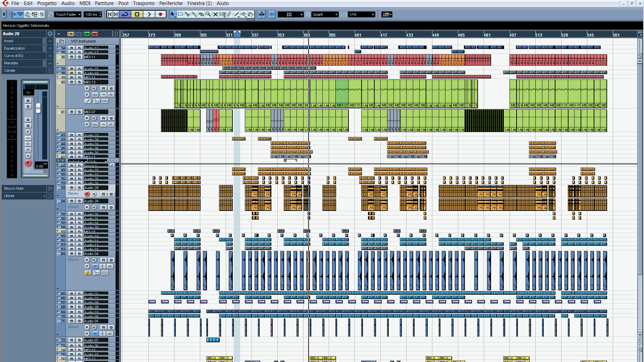Select the Object Selection arrow tool
644x362 pixels.
tap(173, 14)
